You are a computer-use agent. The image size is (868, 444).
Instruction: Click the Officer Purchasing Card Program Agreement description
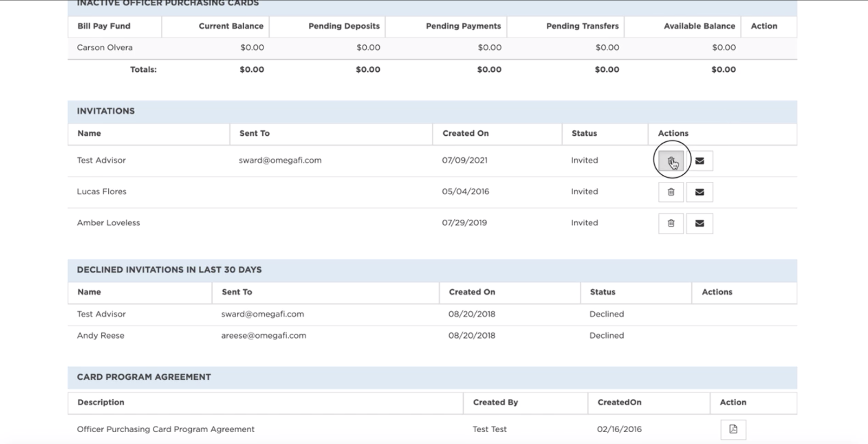[166, 429]
